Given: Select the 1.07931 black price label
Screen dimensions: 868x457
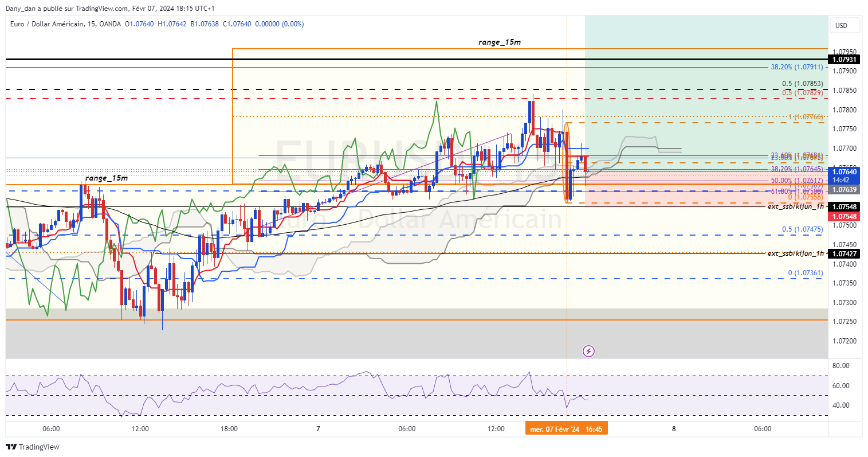Looking at the screenshot, I should [x=845, y=60].
